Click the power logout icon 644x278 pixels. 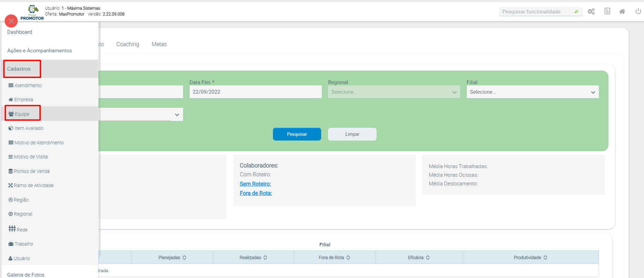click(638, 11)
